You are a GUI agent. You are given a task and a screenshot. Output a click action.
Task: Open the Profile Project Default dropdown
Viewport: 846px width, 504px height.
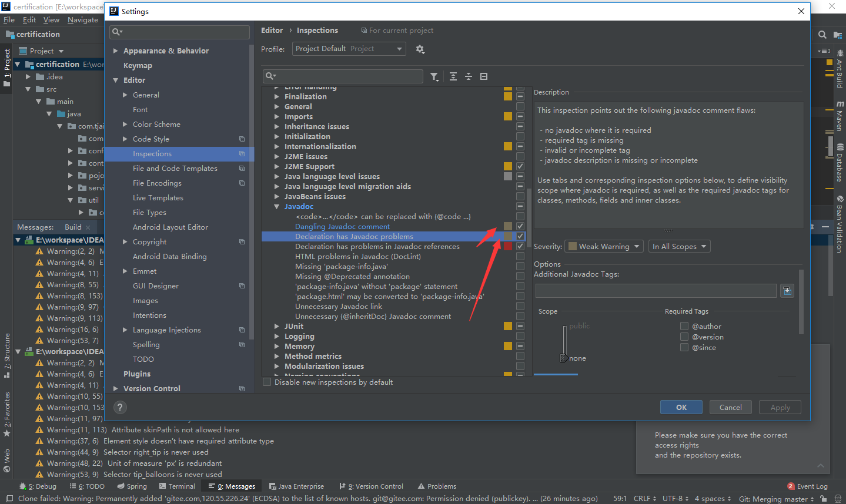click(349, 49)
